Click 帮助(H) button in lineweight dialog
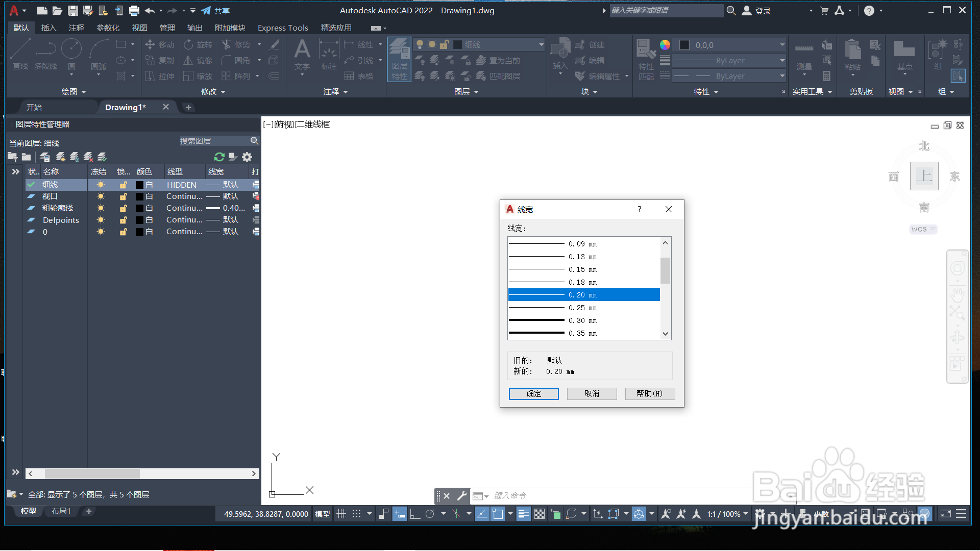Image resolution: width=980 pixels, height=551 pixels. [x=650, y=394]
